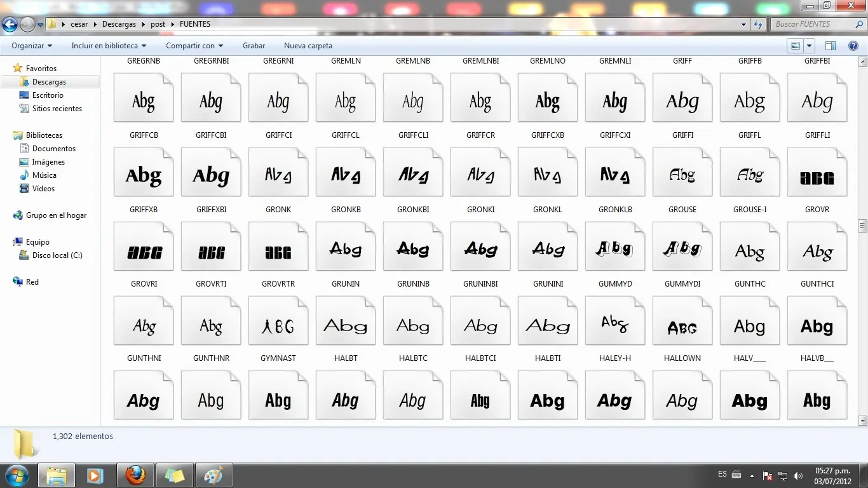Click the volume speaker tray icon

tap(798, 475)
